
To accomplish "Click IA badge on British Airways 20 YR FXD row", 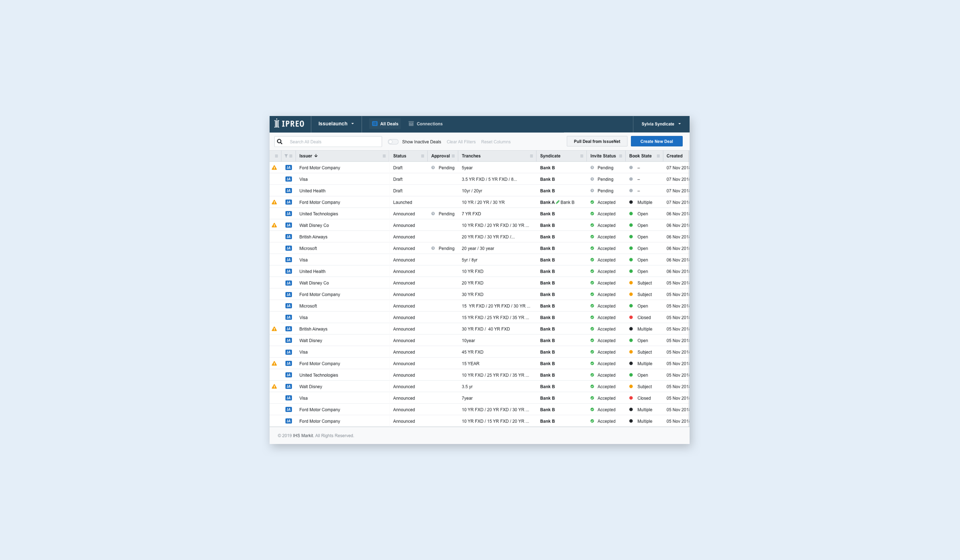I will (x=288, y=237).
